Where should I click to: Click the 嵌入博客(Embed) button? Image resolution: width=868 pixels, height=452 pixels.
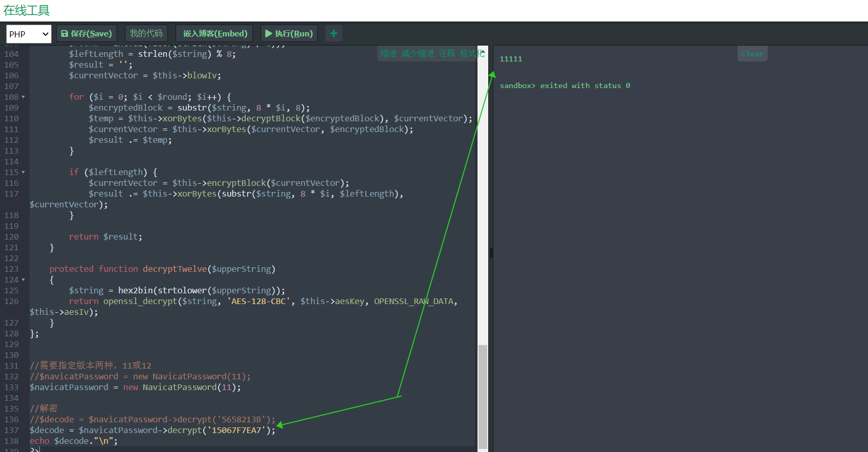click(x=214, y=34)
